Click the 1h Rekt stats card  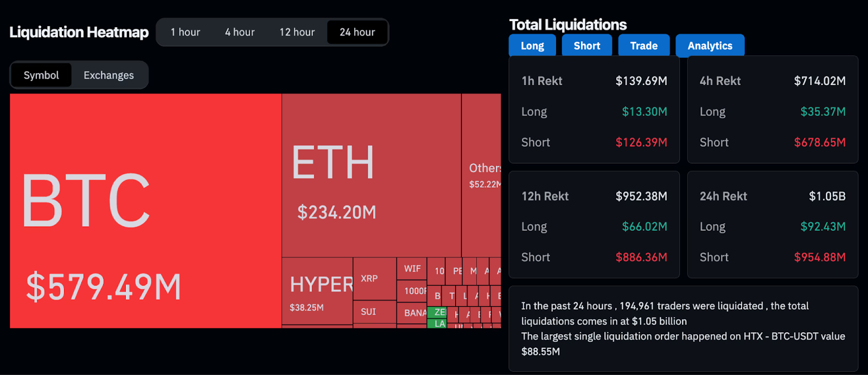[x=594, y=110]
